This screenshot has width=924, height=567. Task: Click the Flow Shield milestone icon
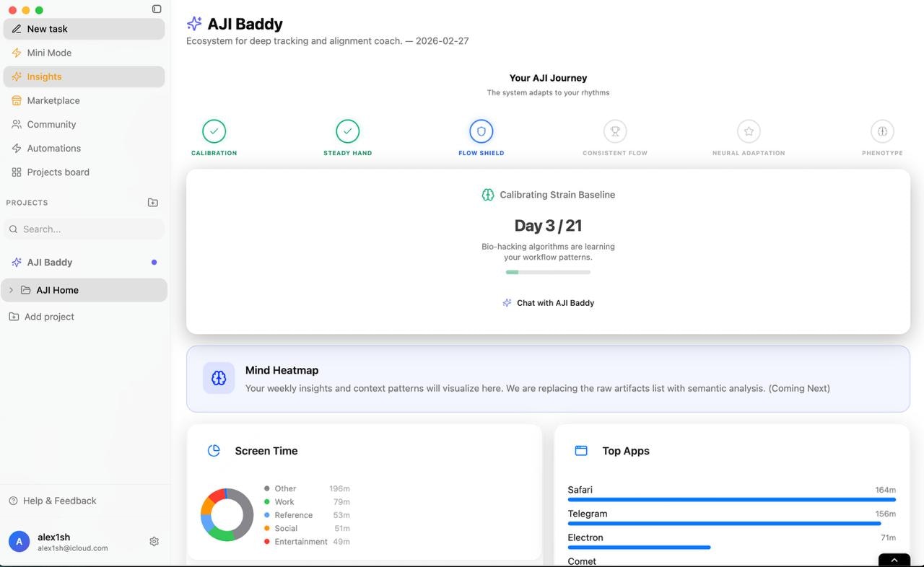481,131
